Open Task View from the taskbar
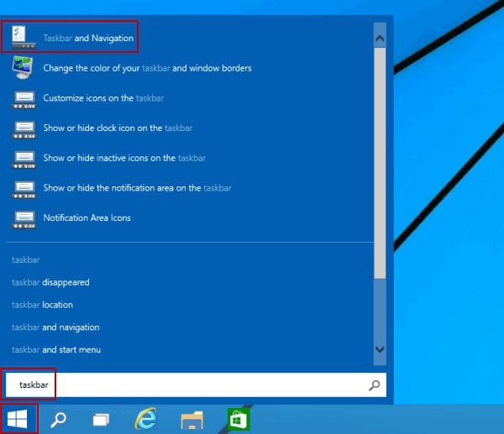 tap(102, 419)
